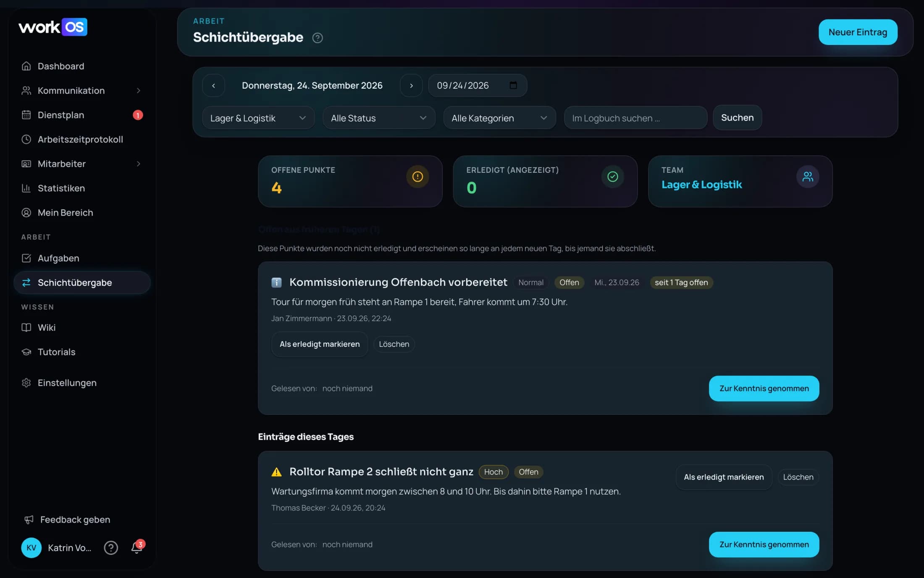Open Dashboard in sidebar
This screenshot has height=578, width=924.
coord(82,66)
